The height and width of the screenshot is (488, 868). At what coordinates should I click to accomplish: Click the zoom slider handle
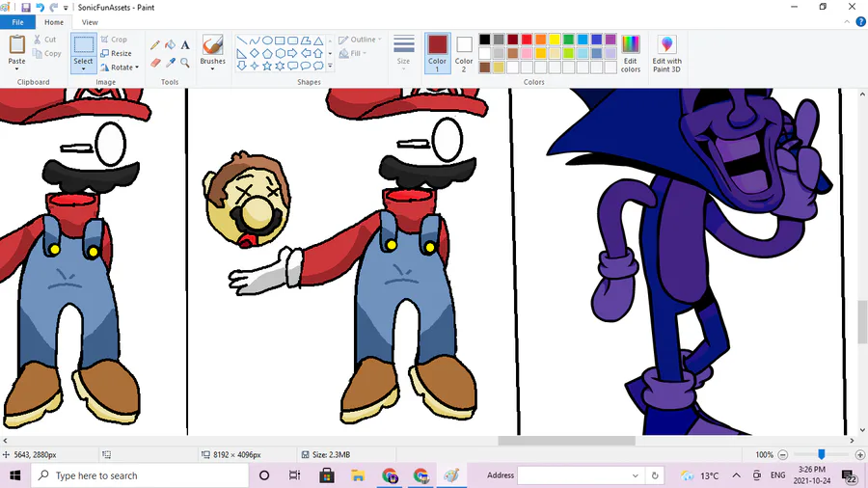click(822, 454)
